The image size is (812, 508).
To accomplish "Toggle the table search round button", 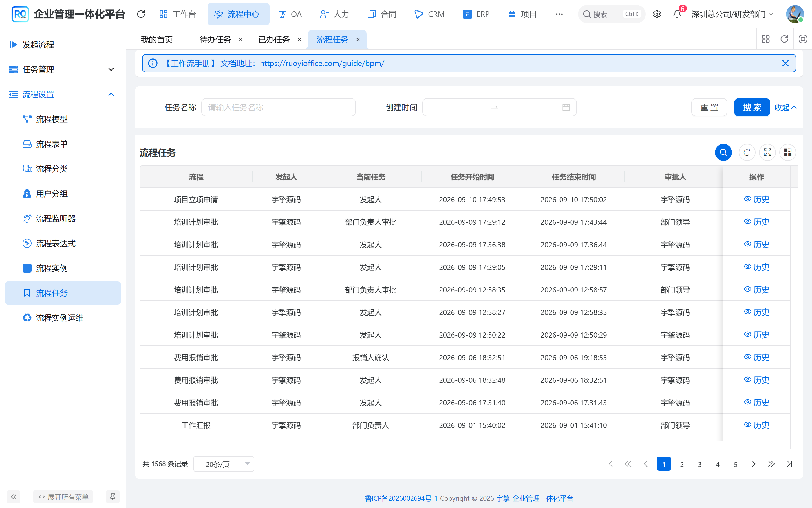I will pyautogui.click(x=723, y=152).
